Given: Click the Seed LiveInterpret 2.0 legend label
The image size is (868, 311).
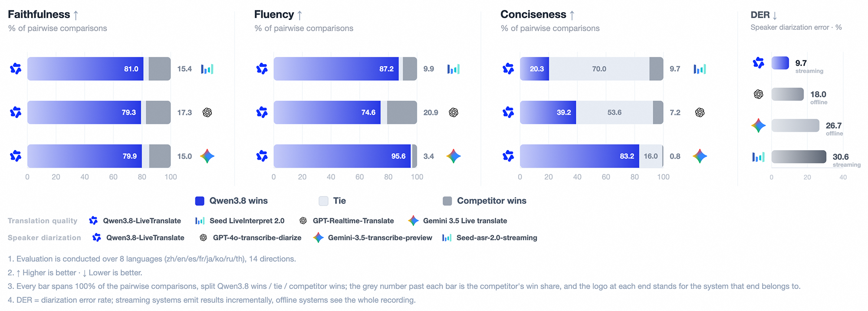Looking at the screenshot, I should click(x=247, y=221).
